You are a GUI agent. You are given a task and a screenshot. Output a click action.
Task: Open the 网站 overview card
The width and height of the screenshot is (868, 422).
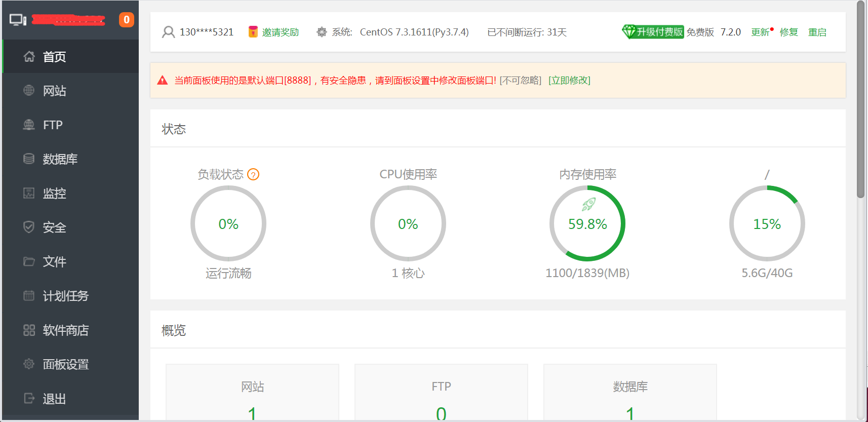252,392
